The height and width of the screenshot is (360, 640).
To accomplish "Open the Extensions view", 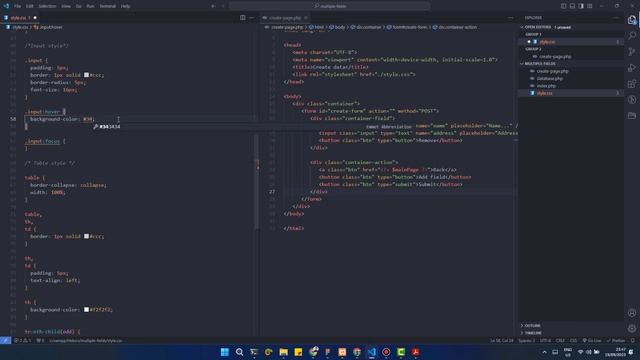I will click(632, 84).
